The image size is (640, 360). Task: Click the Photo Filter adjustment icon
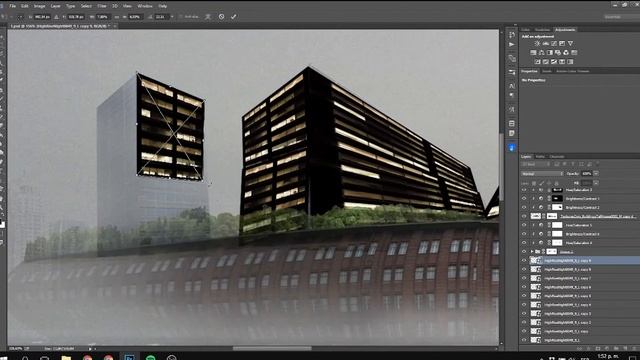pyautogui.click(x=558, y=53)
